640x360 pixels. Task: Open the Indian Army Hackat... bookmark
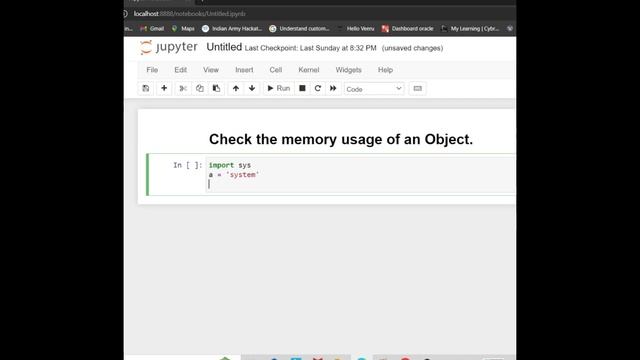pos(232,29)
